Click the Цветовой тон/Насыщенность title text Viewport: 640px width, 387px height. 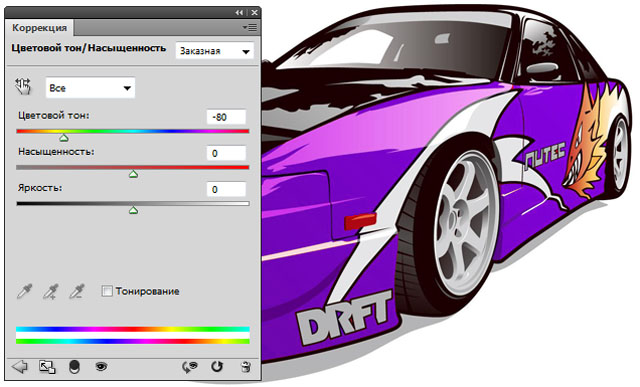coord(89,48)
